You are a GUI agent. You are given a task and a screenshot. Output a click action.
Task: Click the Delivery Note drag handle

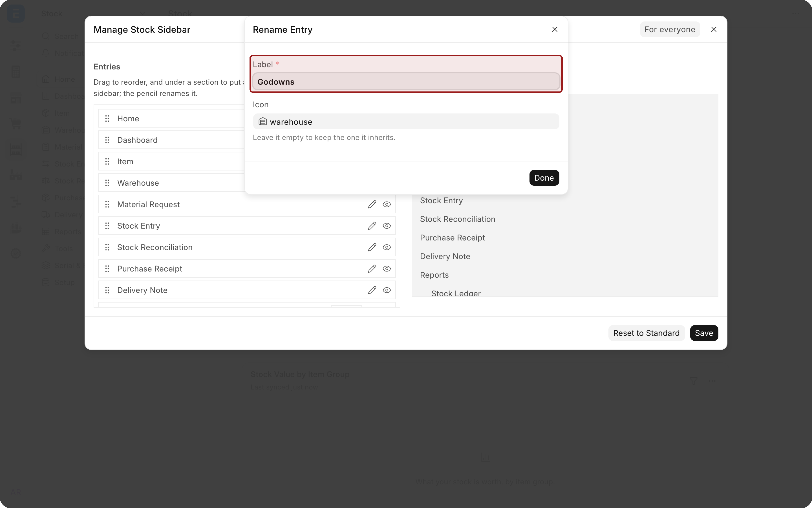tap(107, 290)
